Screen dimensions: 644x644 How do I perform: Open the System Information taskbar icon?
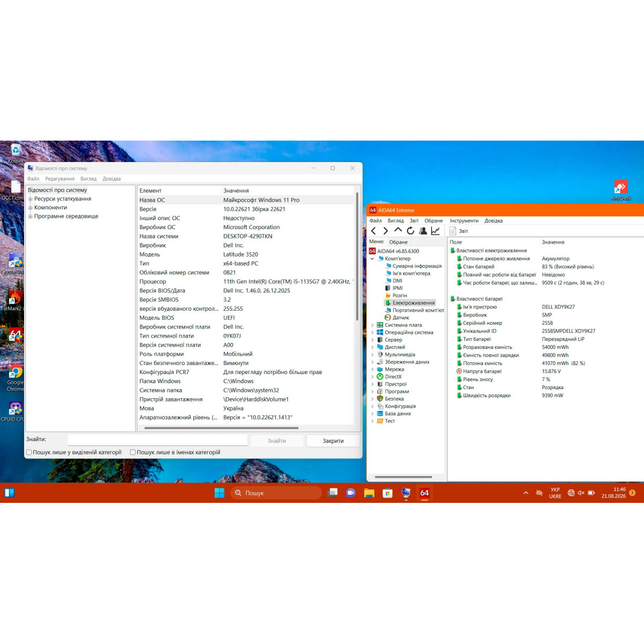click(x=406, y=493)
